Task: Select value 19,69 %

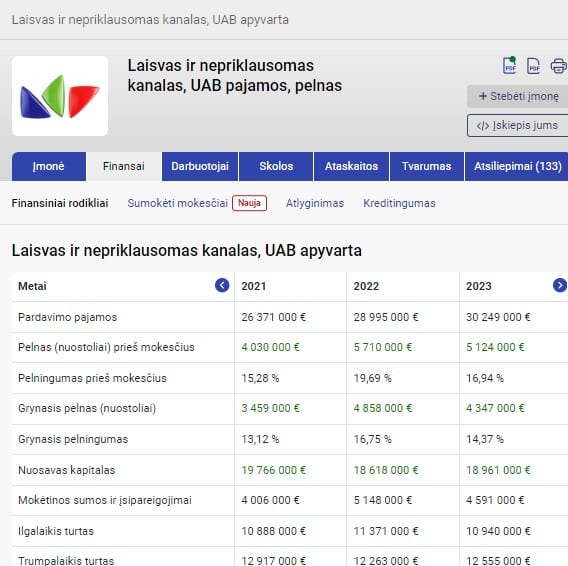Action: pos(373,378)
